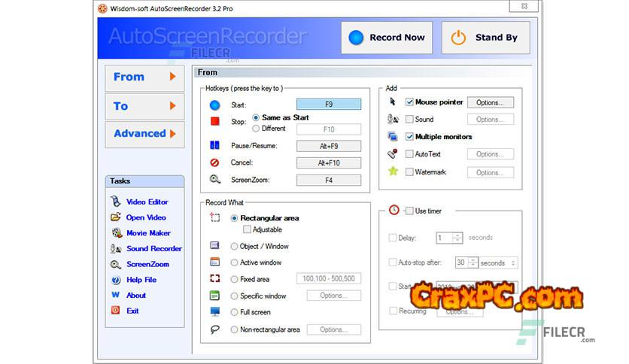The width and height of the screenshot is (629, 364).
Task: Click the Cancel Alt+F10 hotkey field
Action: click(329, 162)
